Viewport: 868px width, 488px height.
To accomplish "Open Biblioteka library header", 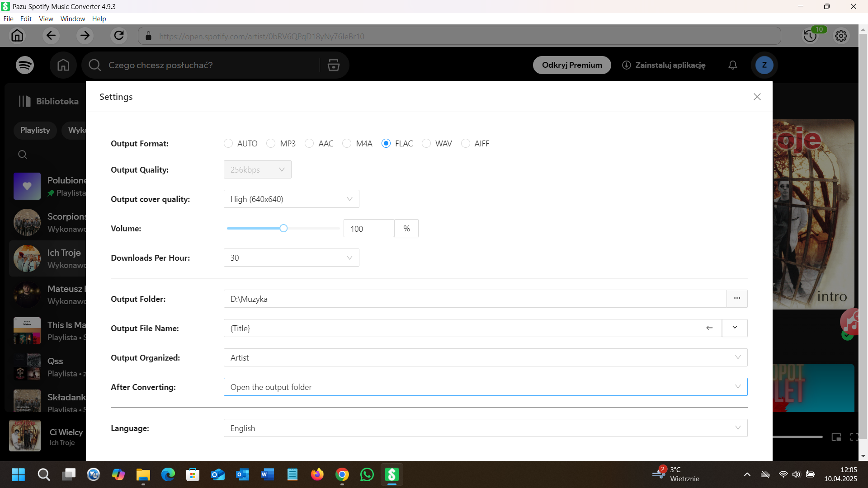I will pyautogui.click(x=49, y=101).
